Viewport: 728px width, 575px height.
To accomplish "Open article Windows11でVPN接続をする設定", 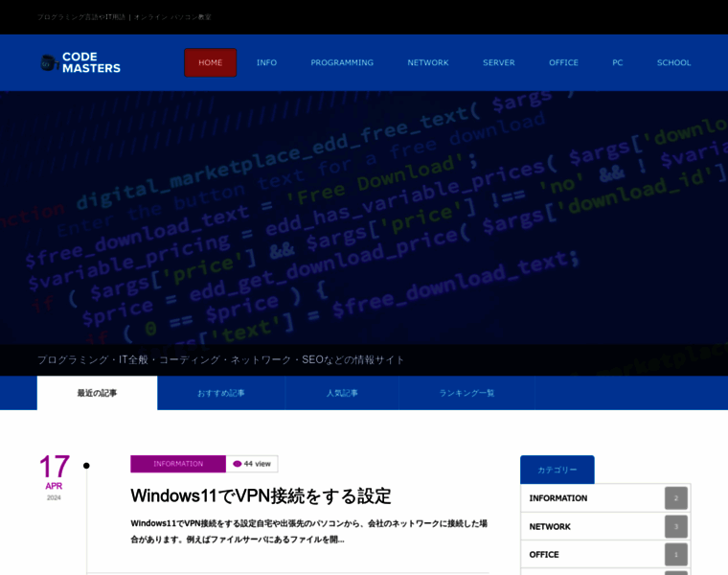I will tap(261, 496).
